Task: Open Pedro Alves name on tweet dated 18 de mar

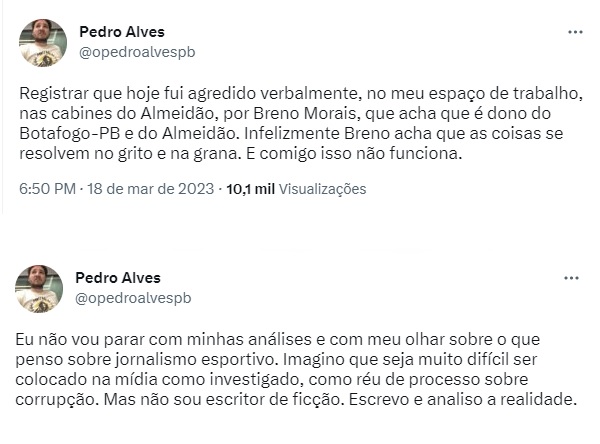Action: click(122, 32)
